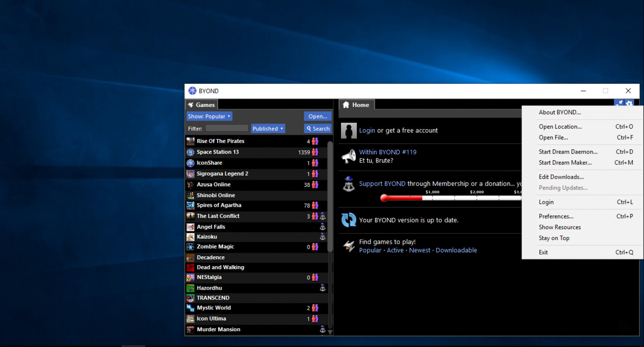Select About BYOND... from the menu
This screenshot has width=644, height=347.
pyautogui.click(x=582, y=112)
